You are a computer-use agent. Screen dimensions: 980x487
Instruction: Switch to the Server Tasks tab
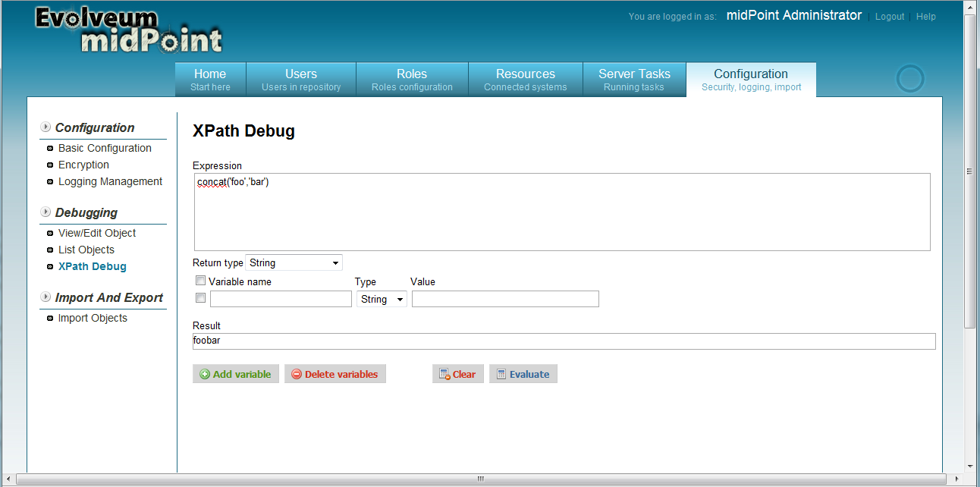[x=634, y=79]
